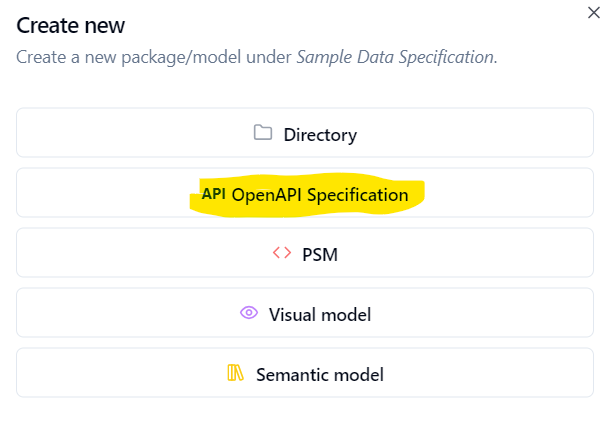Click the red code brackets PSM icon
Viewport: 612px width, 435px height.
(x=282, y=253)
